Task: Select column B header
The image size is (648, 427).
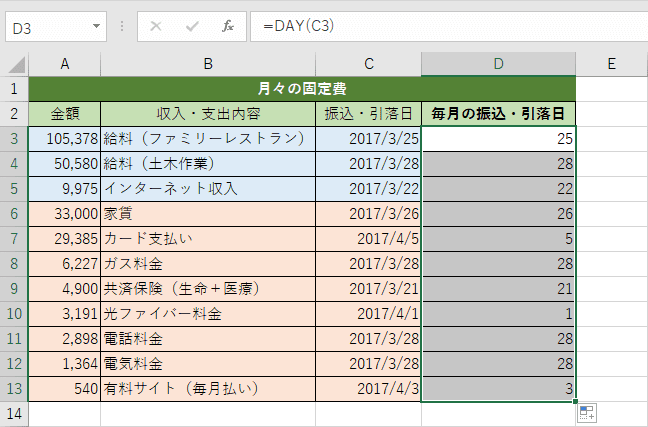Action: pyautogui.click(x=208, y=64)
